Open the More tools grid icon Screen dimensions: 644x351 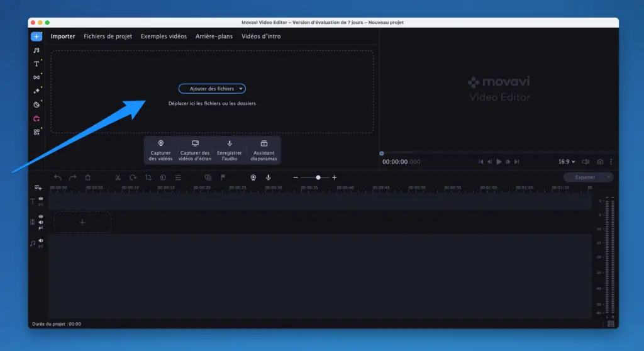tap(36, 132)
